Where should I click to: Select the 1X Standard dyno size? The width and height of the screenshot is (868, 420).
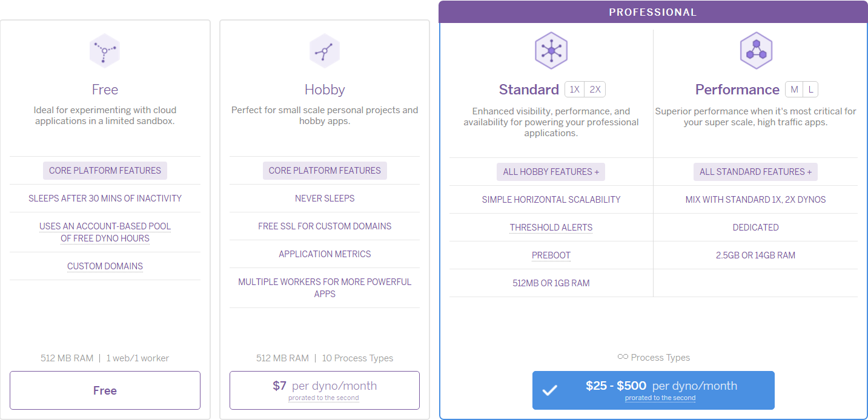click(x=575, y=90)
